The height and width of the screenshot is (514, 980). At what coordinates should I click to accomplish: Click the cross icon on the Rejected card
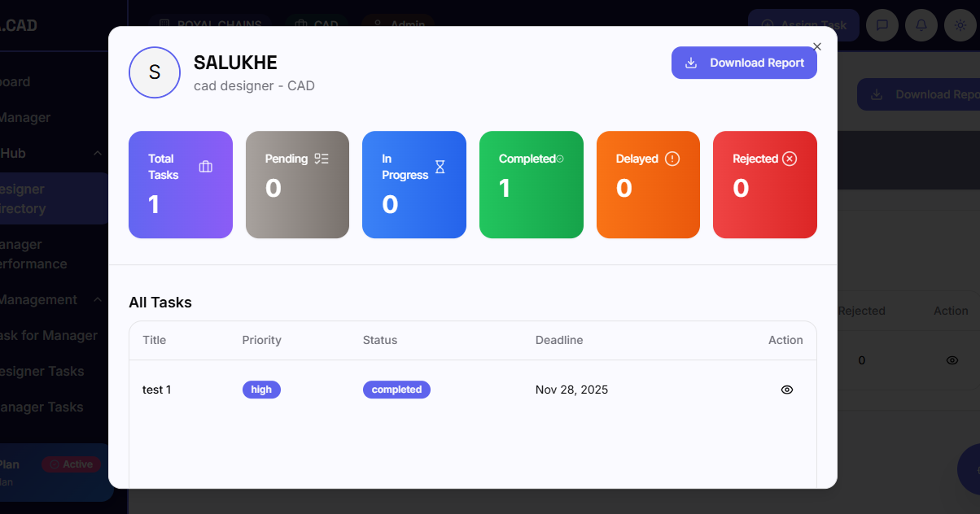789,159
